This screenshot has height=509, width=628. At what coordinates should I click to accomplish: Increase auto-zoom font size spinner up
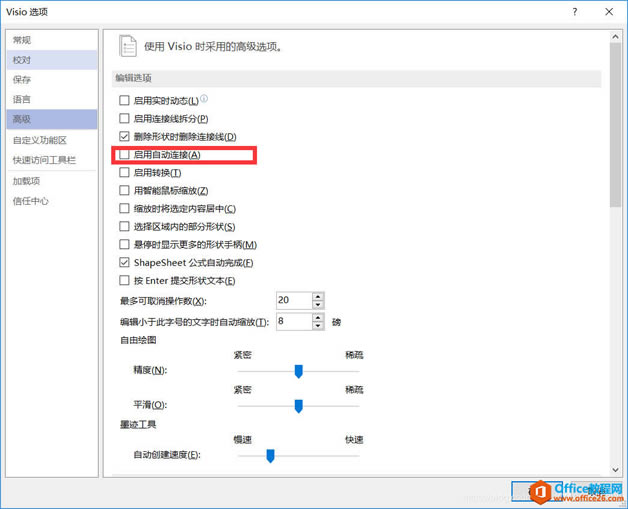318,318
